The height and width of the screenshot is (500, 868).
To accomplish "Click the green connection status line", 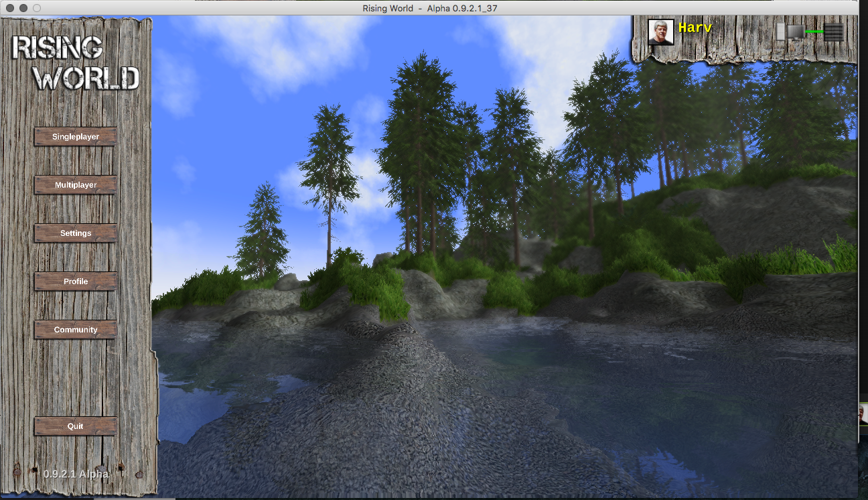I will [814, 32].
